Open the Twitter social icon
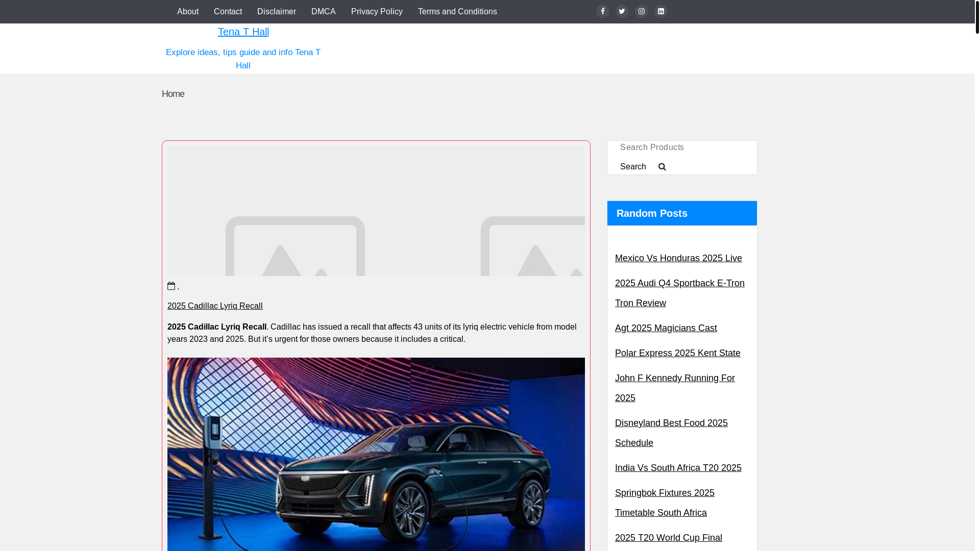The width and height of the screenshot is (980, 551). [x=622, y=11]
